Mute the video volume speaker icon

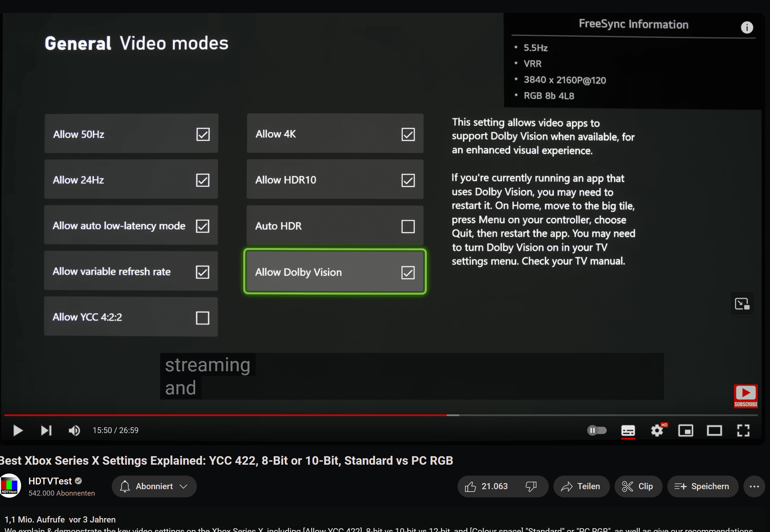74,430
